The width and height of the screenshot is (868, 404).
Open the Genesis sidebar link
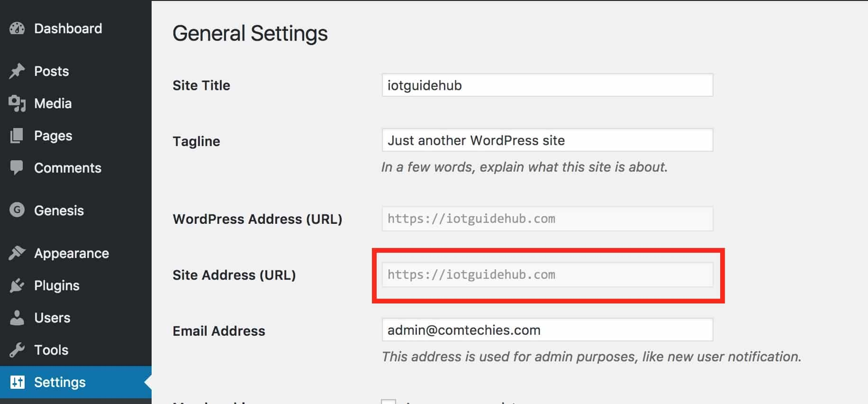(x=59, y=210)
